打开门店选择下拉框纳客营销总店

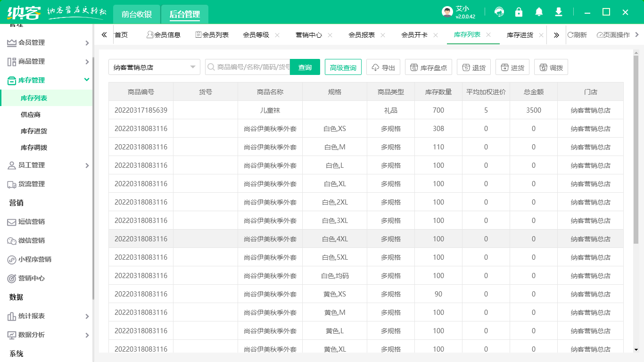pyautogui.click(x=155, y=67)
